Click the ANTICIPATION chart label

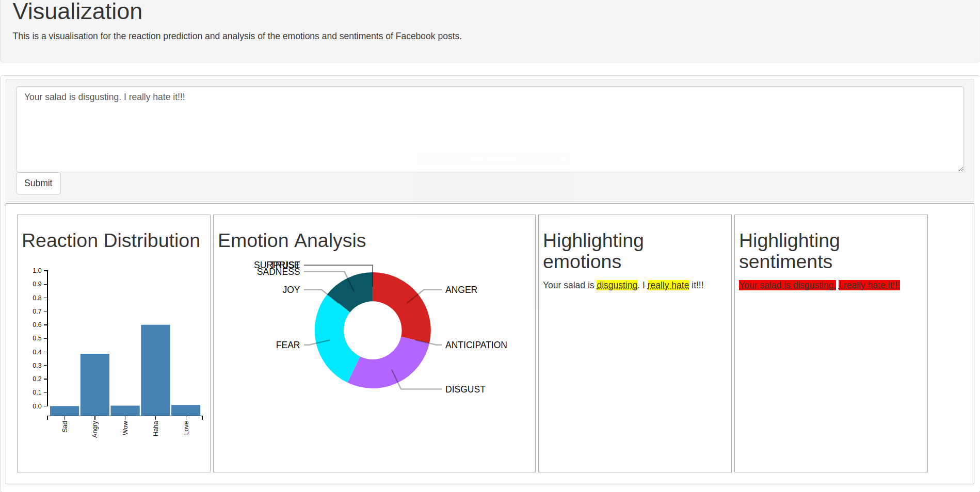tap(476, 345)
